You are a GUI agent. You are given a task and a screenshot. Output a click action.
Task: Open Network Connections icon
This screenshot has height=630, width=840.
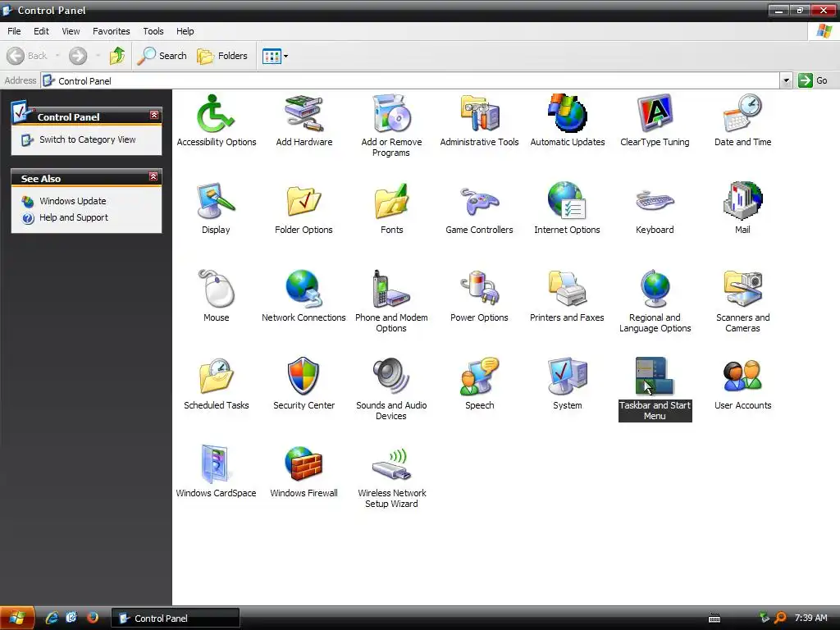[x=304, y=290]
